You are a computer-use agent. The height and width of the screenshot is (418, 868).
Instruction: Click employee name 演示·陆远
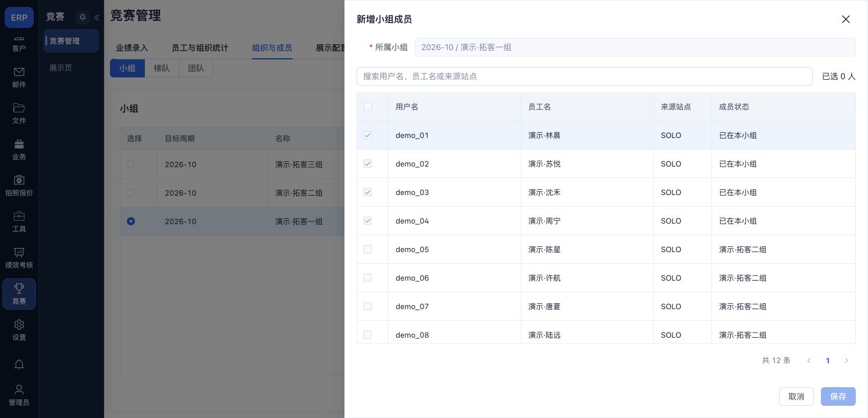tap(545, 335)
